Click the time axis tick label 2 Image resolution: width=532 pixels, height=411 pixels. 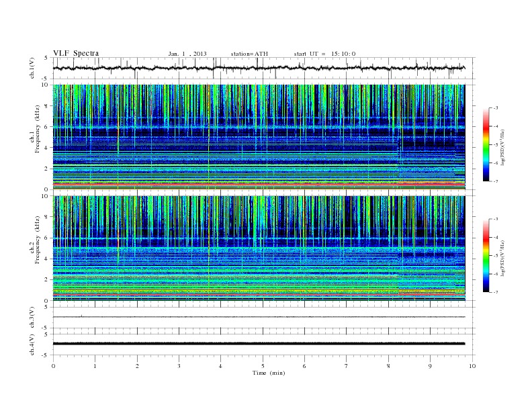click(137, 366)
